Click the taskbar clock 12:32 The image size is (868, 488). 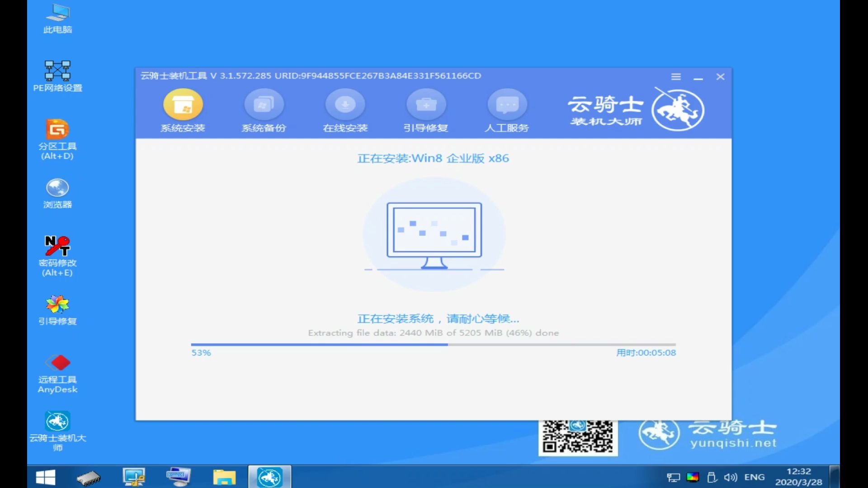(x=799, y=477)
